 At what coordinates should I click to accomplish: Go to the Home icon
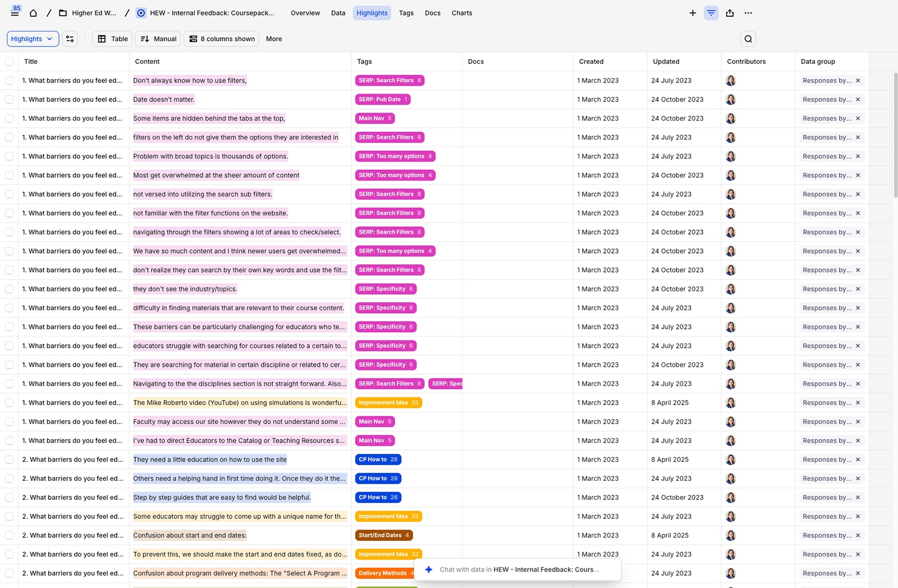click(33, 13)
